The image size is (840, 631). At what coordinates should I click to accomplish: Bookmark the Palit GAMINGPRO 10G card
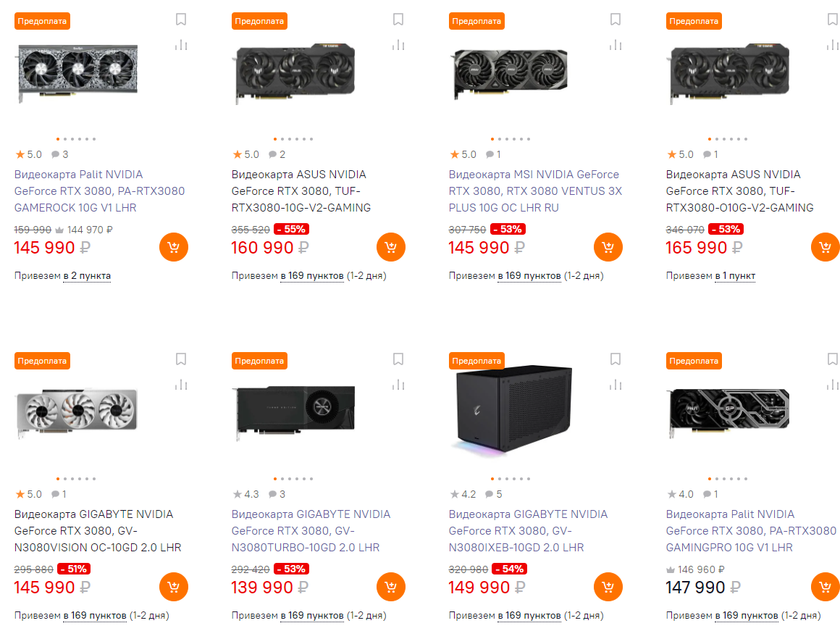pyautogui.click(x=833, y=359)
